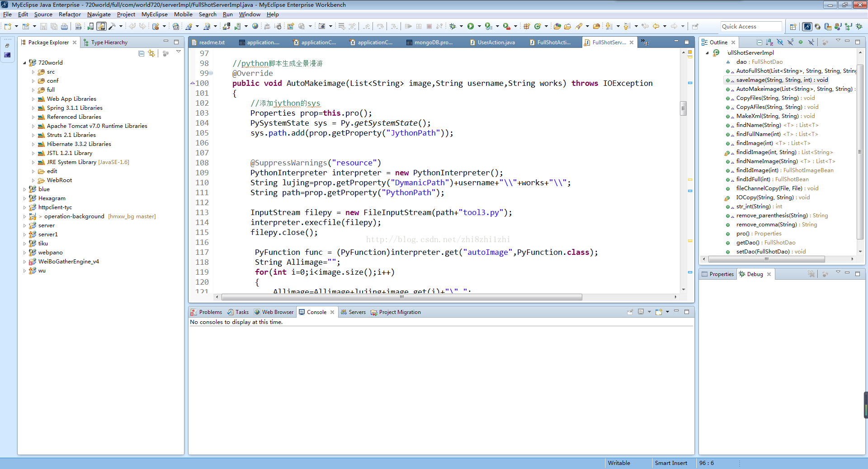This screenshot has height=469, width=868.
Task: Toggle Hide Local Types in Outline
Action: click(x=811, y=42)
